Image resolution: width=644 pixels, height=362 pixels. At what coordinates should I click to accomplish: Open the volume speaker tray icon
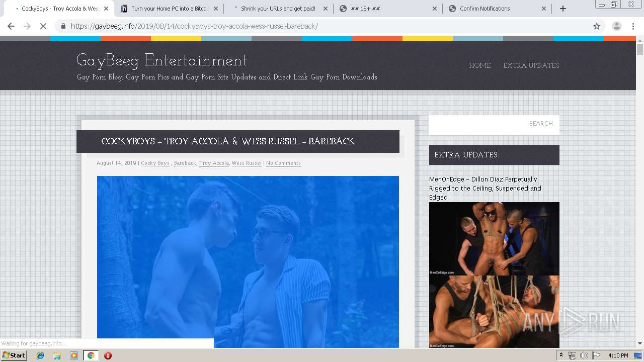coord(584,355)
